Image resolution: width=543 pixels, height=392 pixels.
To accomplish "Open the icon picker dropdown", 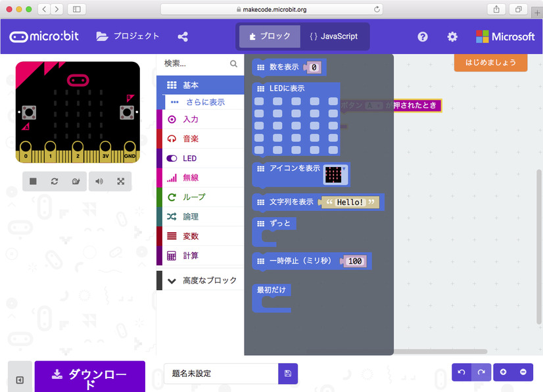I will coord(336,174).
